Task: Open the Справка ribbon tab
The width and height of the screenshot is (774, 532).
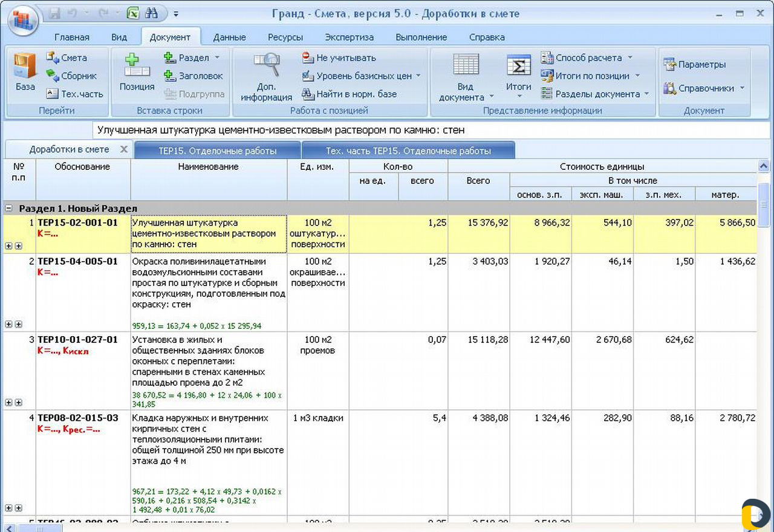Action: click(487, 37)
